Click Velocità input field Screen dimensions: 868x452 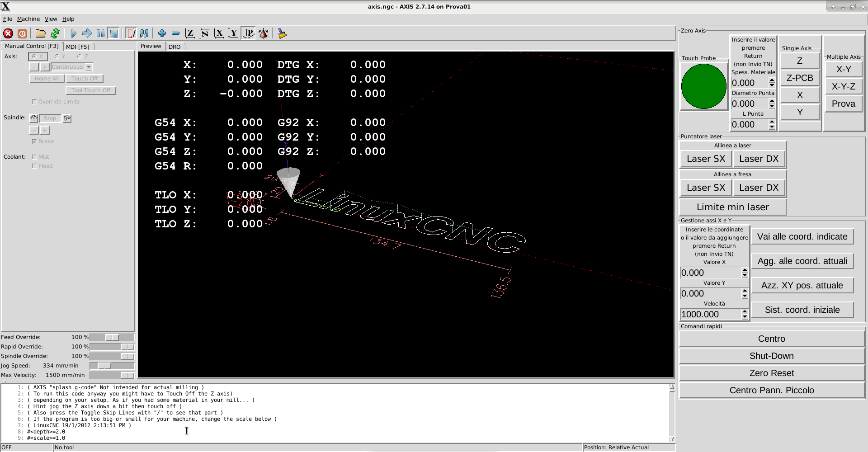point(711,315)
